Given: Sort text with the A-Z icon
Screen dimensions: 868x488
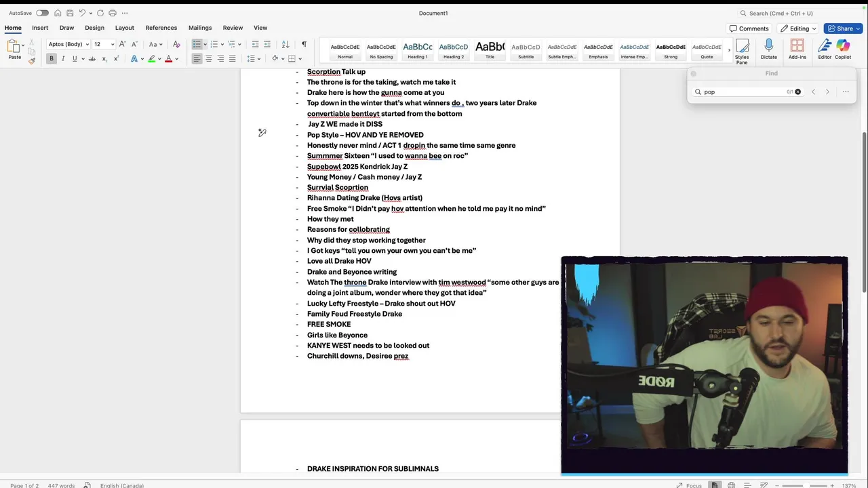Looking at the screenshot, I should [x=285, y=44].
